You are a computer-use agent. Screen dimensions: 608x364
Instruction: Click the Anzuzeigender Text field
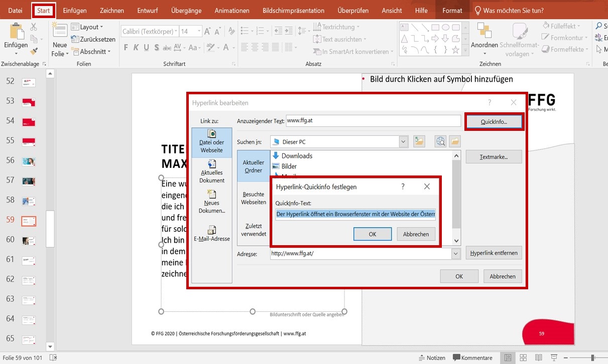tap(373, 121)
